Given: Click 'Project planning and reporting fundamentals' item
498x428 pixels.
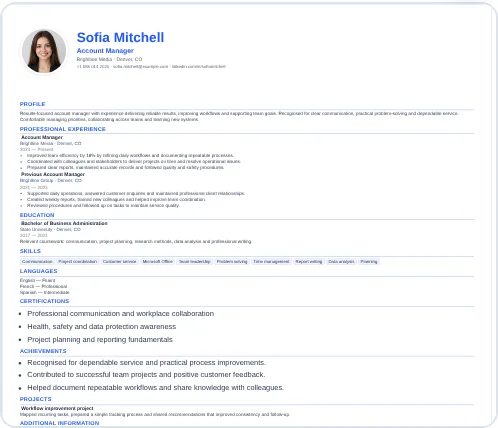Looking at the screenshot, I should tap(100, 340).
